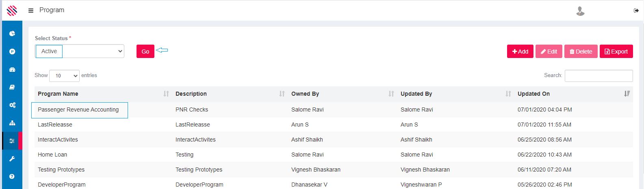
Task: Click into the Search input field
Action: pyautogui.click(x=598, y=76)
